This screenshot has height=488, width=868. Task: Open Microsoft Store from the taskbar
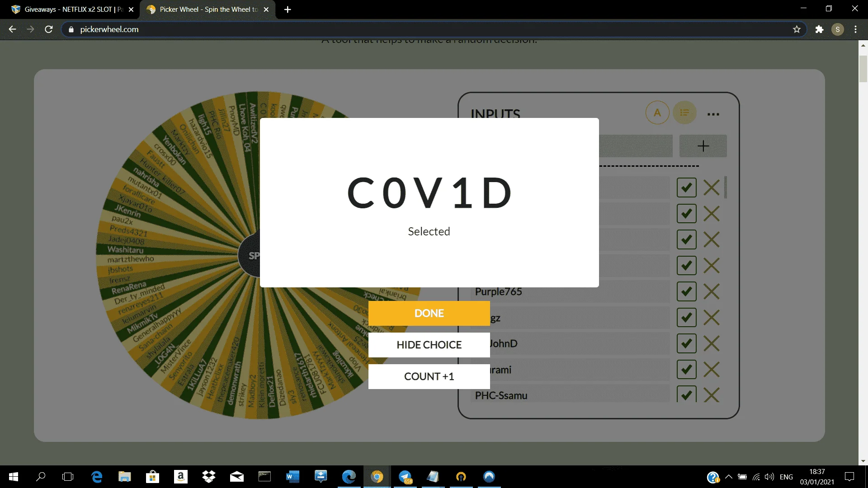152,477
